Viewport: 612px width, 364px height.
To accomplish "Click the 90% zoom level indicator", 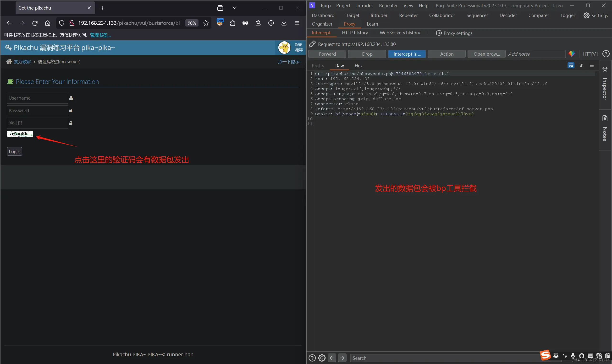I will click(192, 23).
